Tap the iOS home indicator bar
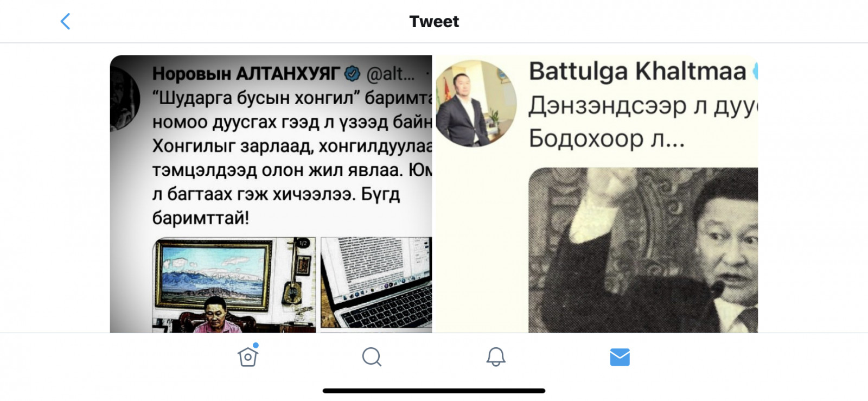This screenshot has width=868, height=401. [434, 391]
